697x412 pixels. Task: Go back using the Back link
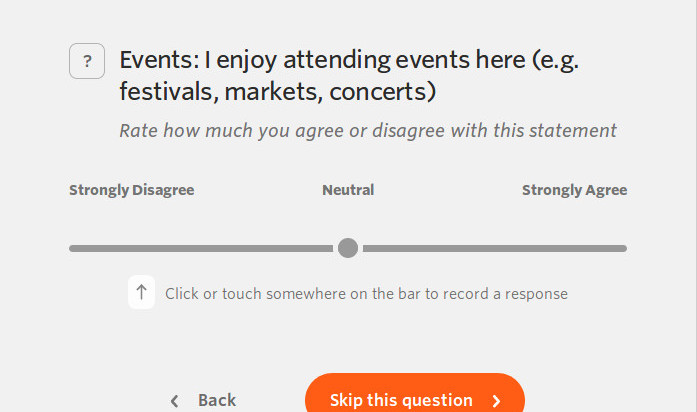[216, 400]
